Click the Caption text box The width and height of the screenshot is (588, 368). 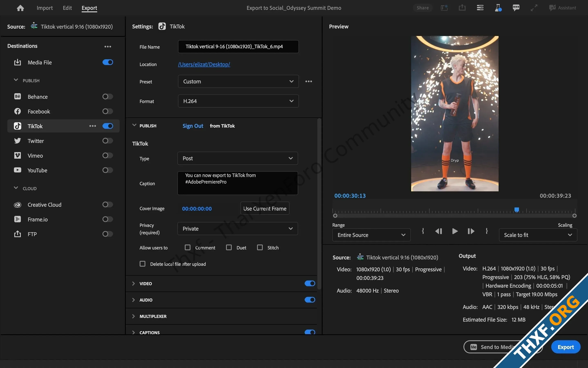click(238, 183)
